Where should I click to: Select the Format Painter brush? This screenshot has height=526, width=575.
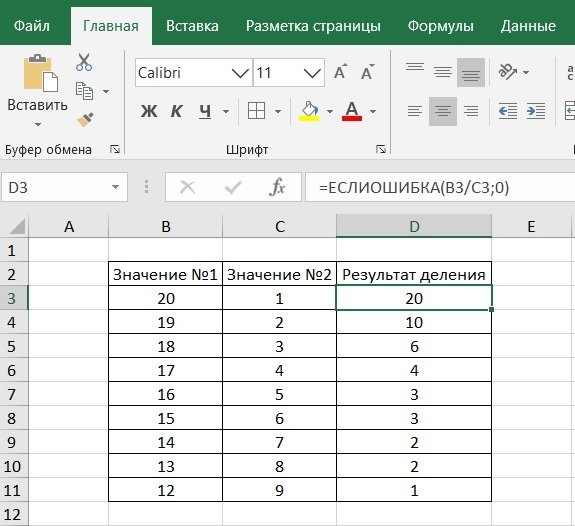tap(85, 120)
